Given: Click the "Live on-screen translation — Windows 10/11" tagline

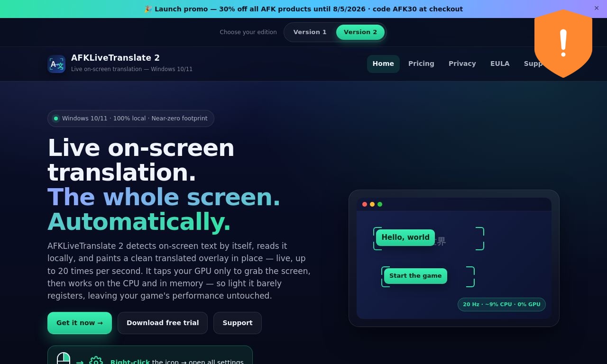Looking at the screenshot, I should click(x=132, y=69).
